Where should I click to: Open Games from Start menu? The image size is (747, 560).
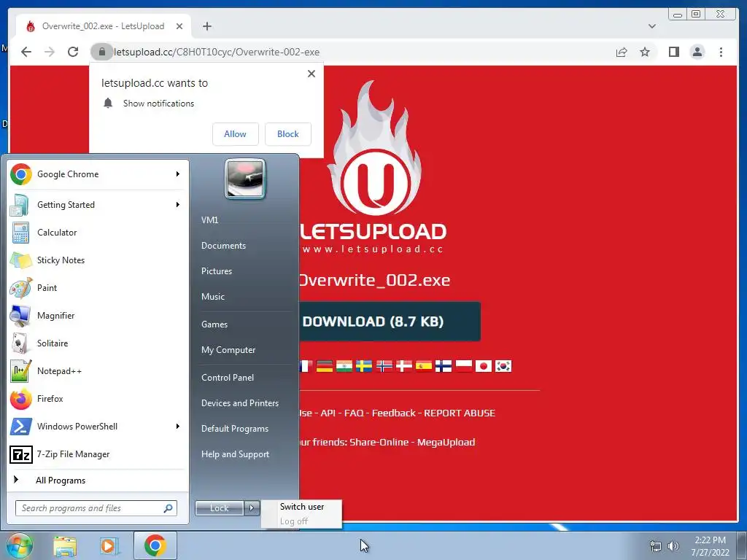214,324
